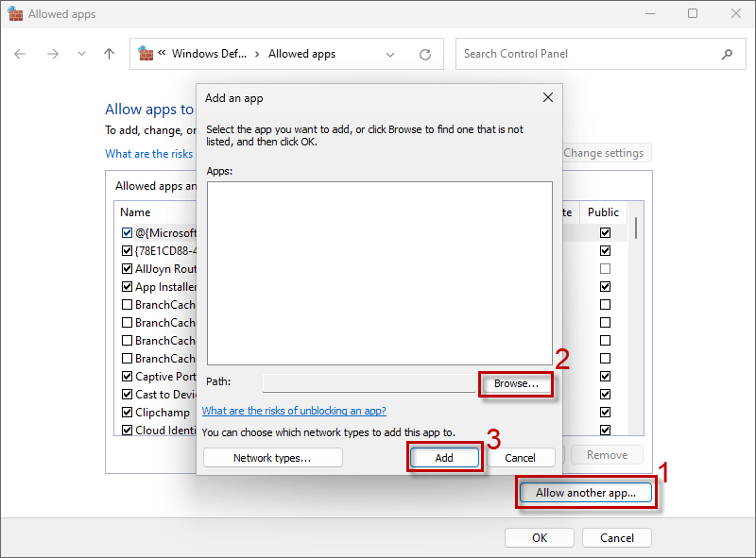Uncheck the Captive Portal name checkbox
Viewport: 756px width, 558px height.
click(127, 377)
